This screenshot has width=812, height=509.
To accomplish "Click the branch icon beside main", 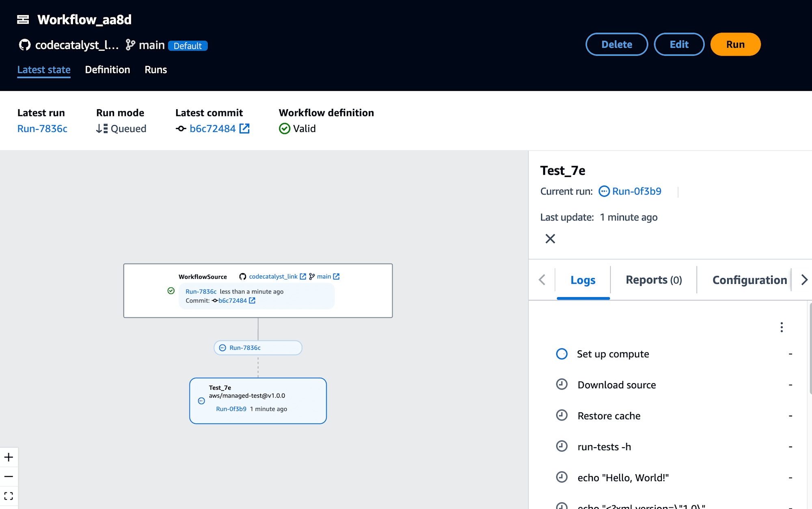I will 130,45.
